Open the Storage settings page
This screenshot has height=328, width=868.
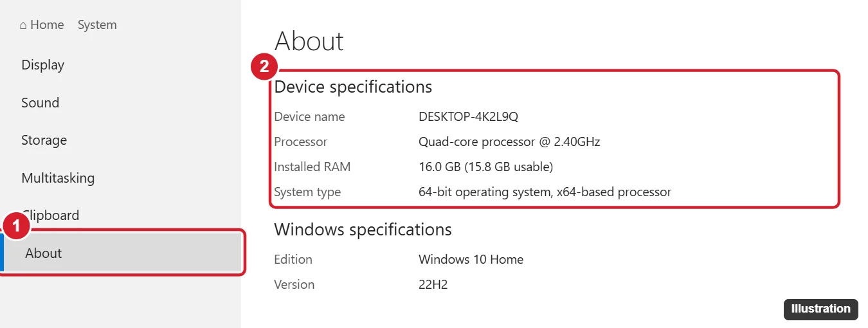[x=44, y=140]
